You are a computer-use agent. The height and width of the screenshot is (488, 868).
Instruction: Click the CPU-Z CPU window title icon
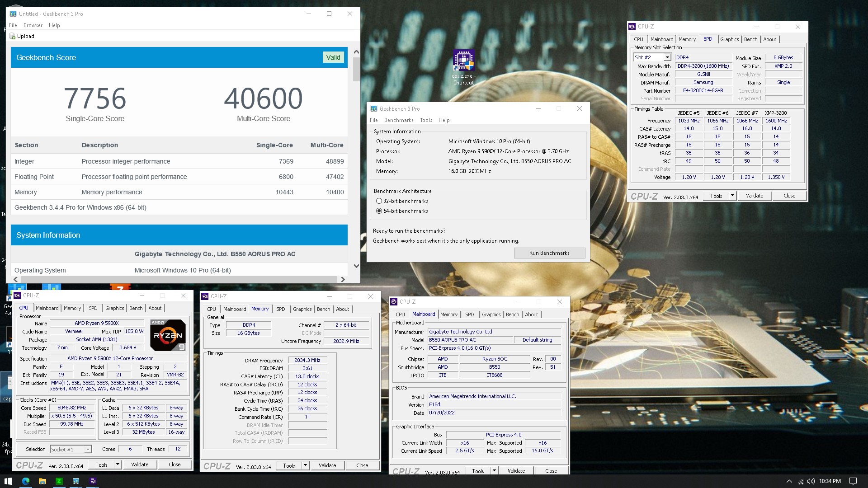(17, 296)
